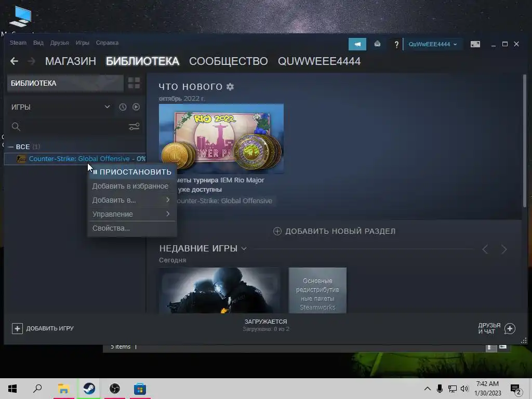Show previous recent games arrow
The image size is (532, 399).
(x=485, y=249)
